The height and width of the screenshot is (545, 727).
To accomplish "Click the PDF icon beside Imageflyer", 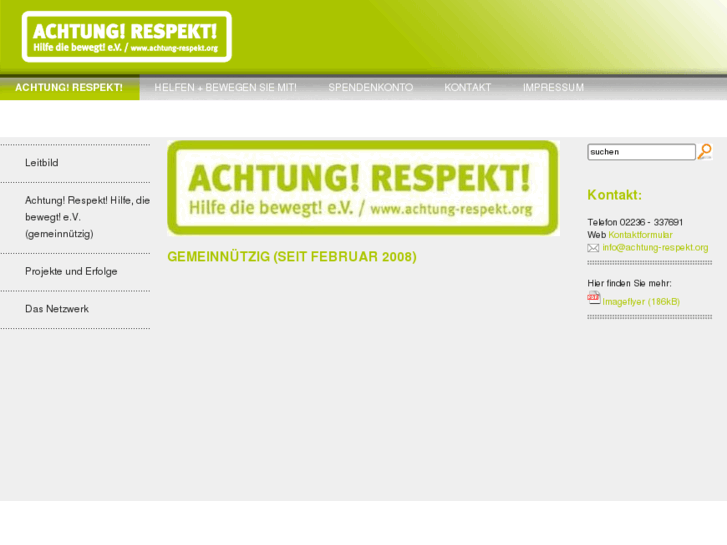I will (593, 298).
